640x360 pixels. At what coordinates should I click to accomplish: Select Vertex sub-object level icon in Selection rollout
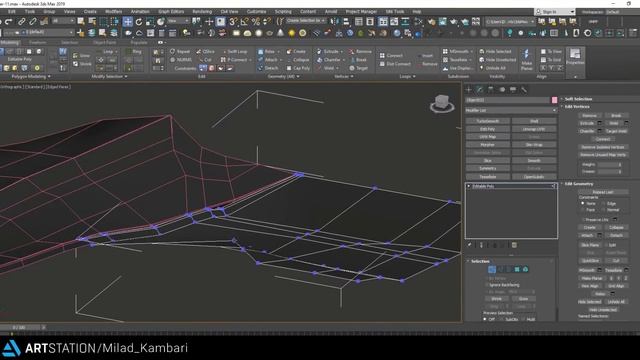tap(492, 269)
